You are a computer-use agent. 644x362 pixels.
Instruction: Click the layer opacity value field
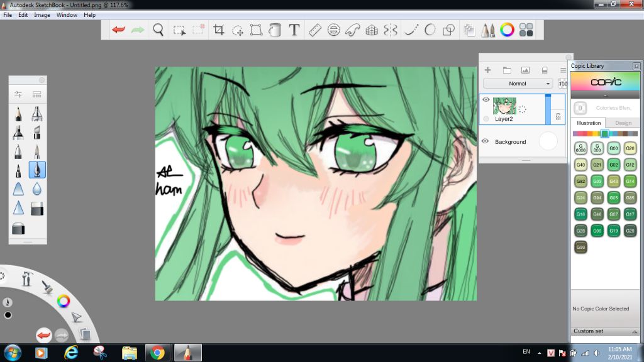click(x=563, y=84)
